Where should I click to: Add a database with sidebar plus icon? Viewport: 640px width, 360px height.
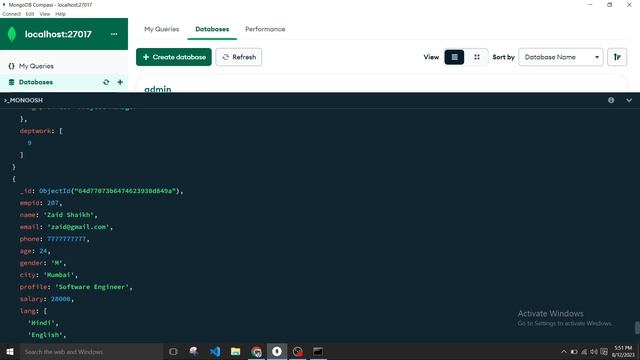120,82
